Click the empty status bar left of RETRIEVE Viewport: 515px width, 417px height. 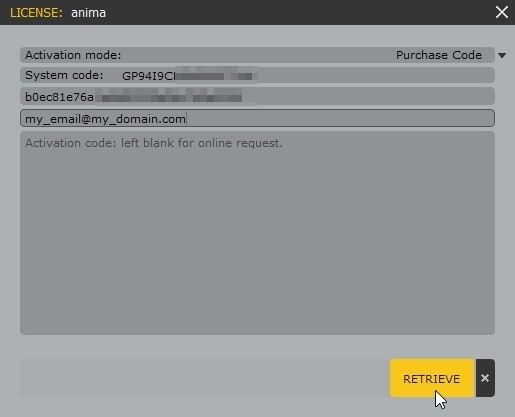(205, 378)
